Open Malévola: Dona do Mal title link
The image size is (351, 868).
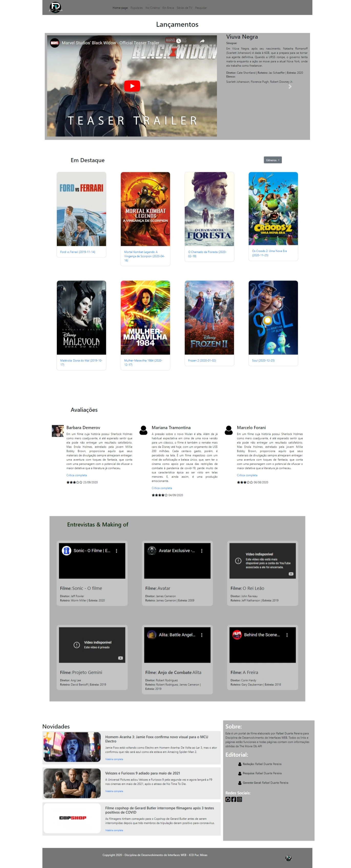click(x=81, y=363)
